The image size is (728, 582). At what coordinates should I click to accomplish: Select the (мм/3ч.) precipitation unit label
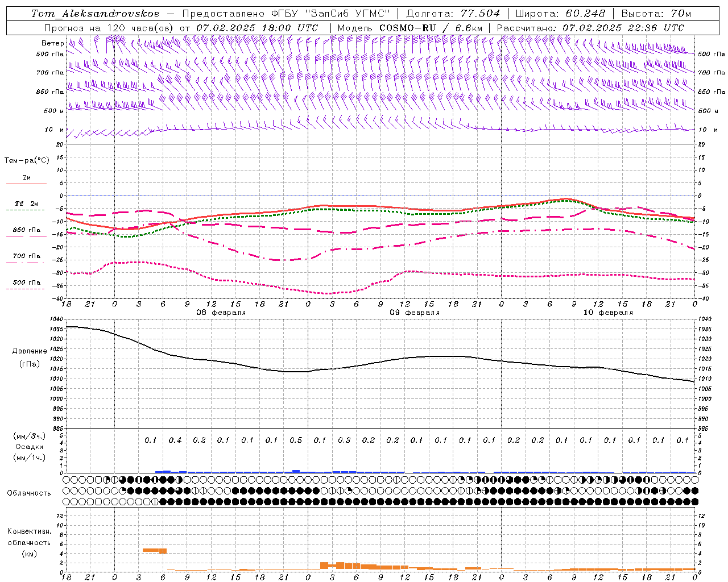point(28,436)
